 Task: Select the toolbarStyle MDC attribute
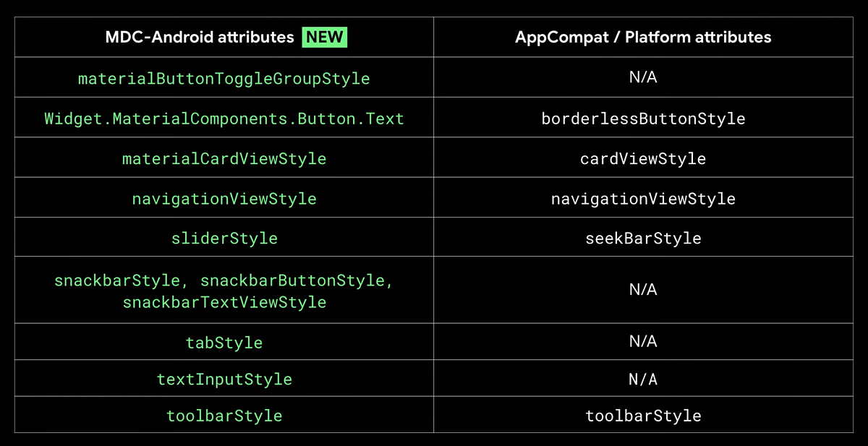[x=224, y=415]
